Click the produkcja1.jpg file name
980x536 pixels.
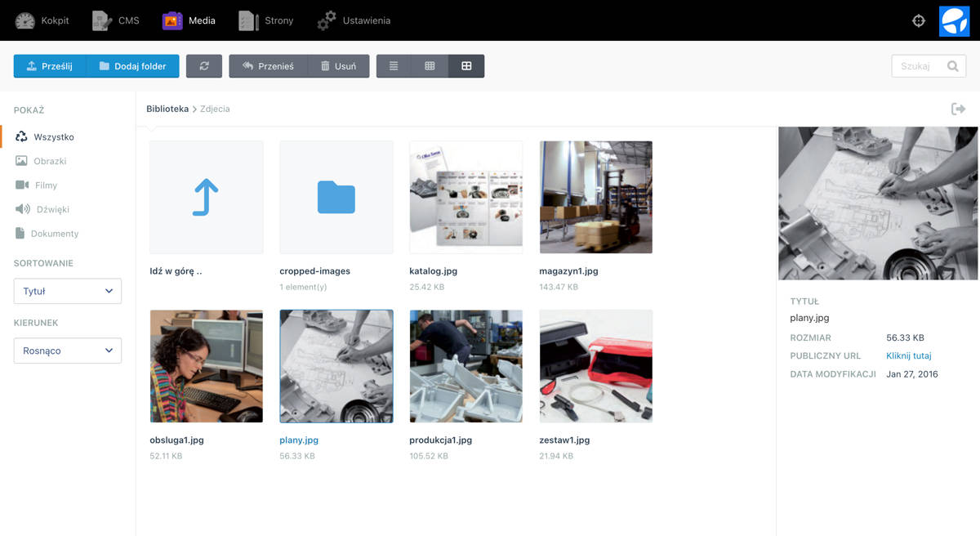click(440, 440)
